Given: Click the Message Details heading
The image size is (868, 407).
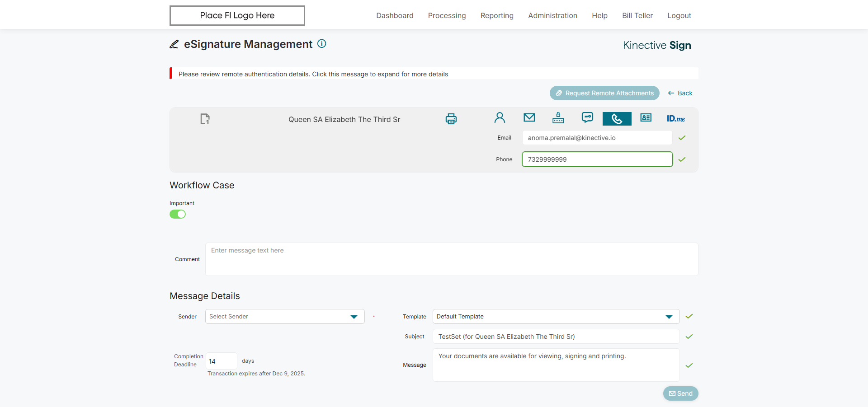Looking at the screenshot, I should tap(205, 296).
